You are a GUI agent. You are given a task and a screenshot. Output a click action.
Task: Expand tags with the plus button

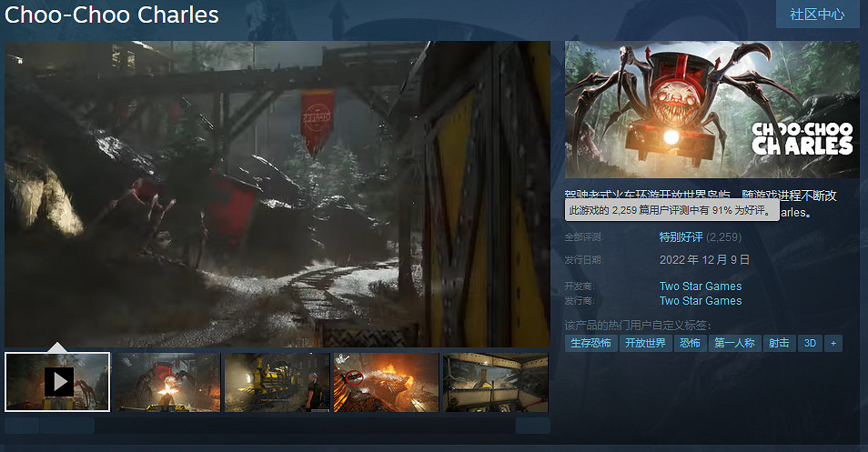(x=833, y=344)
